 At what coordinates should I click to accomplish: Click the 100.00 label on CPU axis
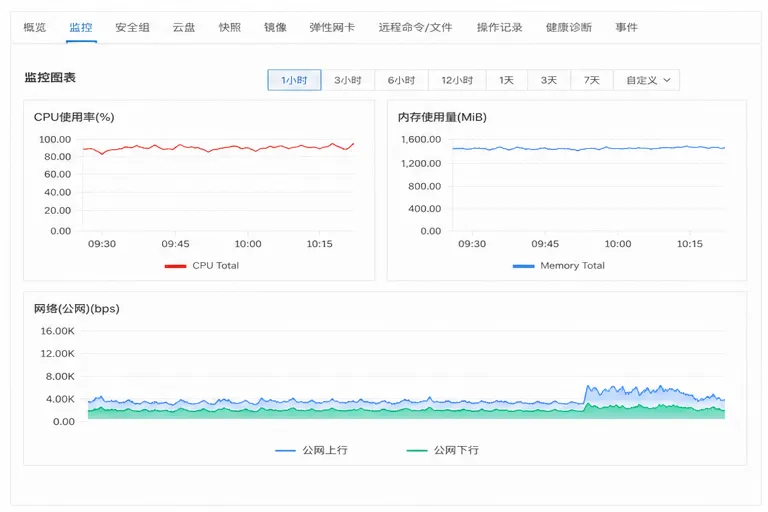pyautogui.click(x=55, y=140)
